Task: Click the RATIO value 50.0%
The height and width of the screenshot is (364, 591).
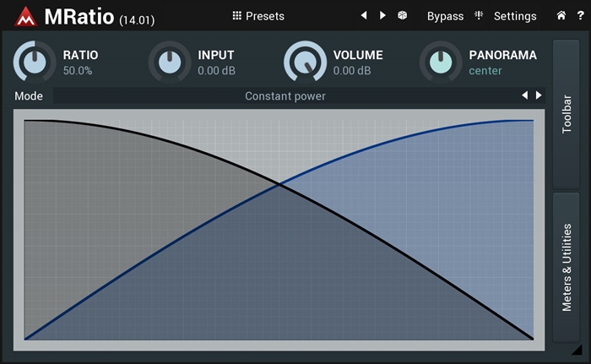Action: (x=78, y=71)
